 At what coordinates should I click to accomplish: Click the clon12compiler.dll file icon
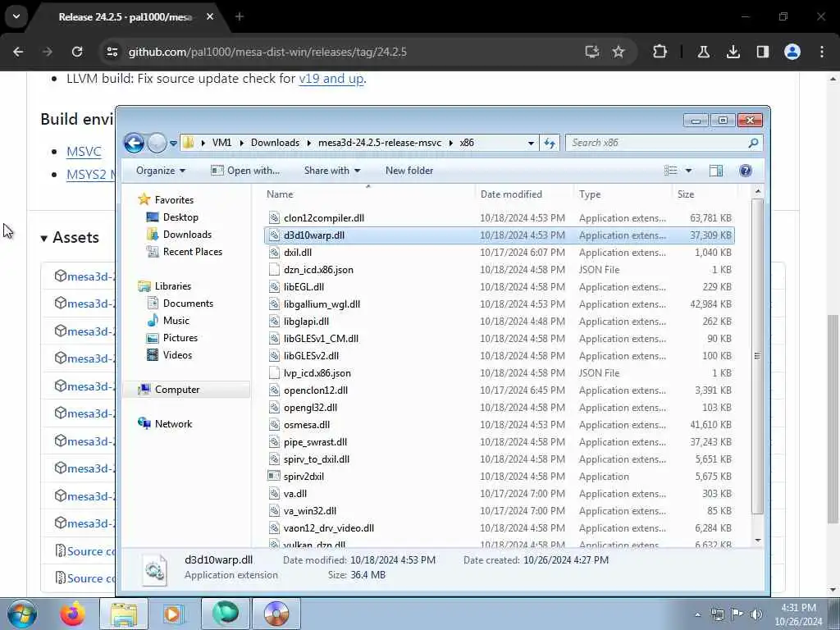[x=274, y=217]
